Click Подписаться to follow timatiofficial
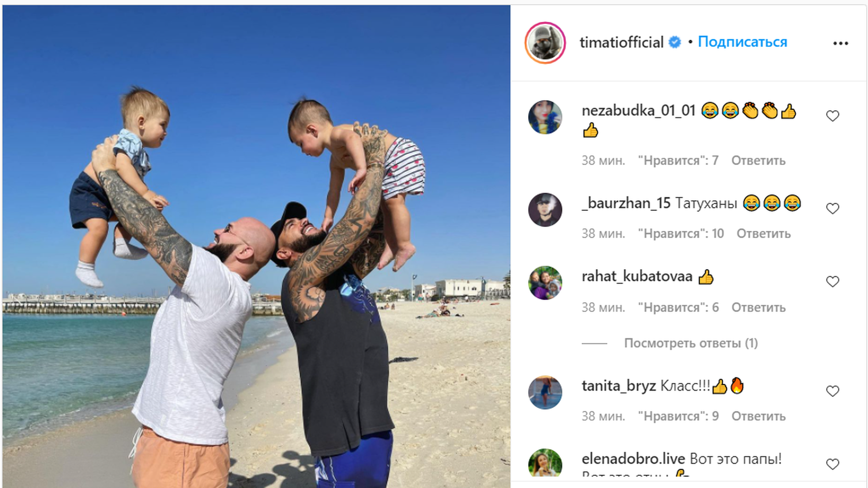The width and height of the screenshot is (868, 488). 742,42
